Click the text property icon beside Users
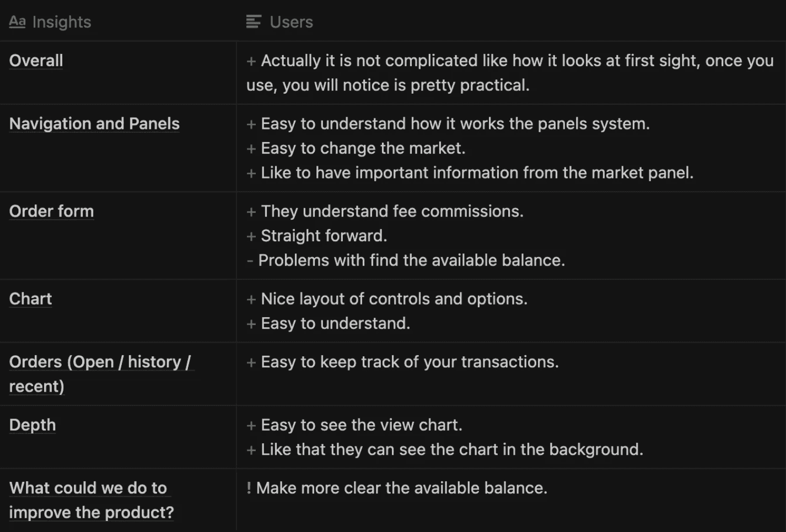Image resolution: width=786 pixels, height=532 pixels. (254, 22)
